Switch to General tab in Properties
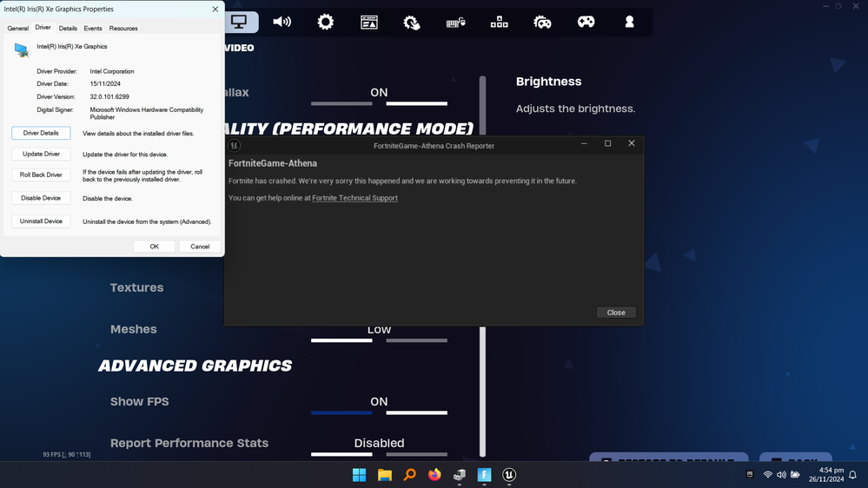The height and width of the screenshot is (488, 868). [x=17, y=28]
